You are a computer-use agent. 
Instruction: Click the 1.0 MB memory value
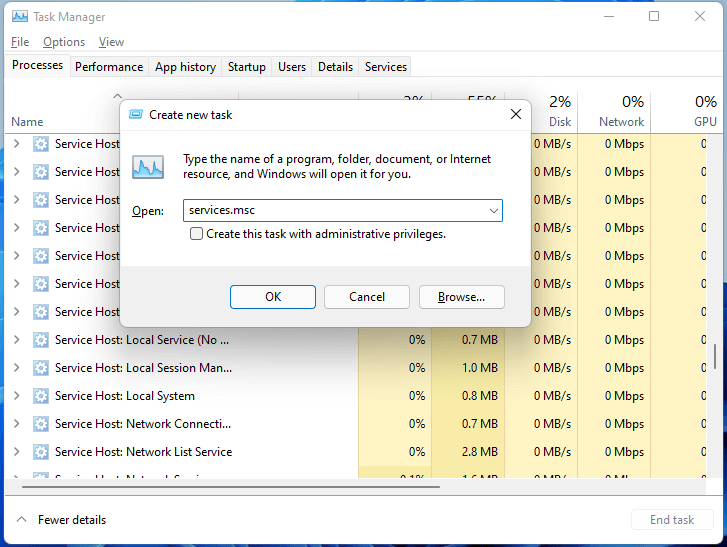coord(479,368)
